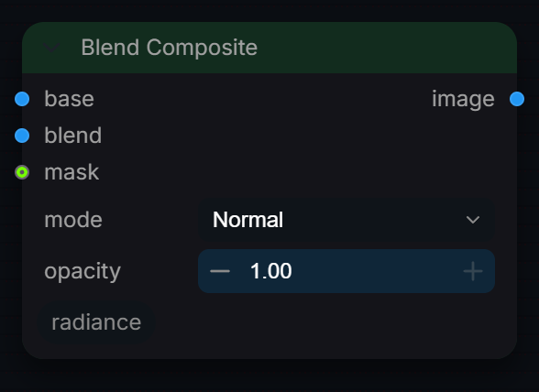Image resolution: width=539 pixels, height=392 pixels.
Task: Click the chevron arrow in mode dropdown
Action: click(x=473, y=220)
